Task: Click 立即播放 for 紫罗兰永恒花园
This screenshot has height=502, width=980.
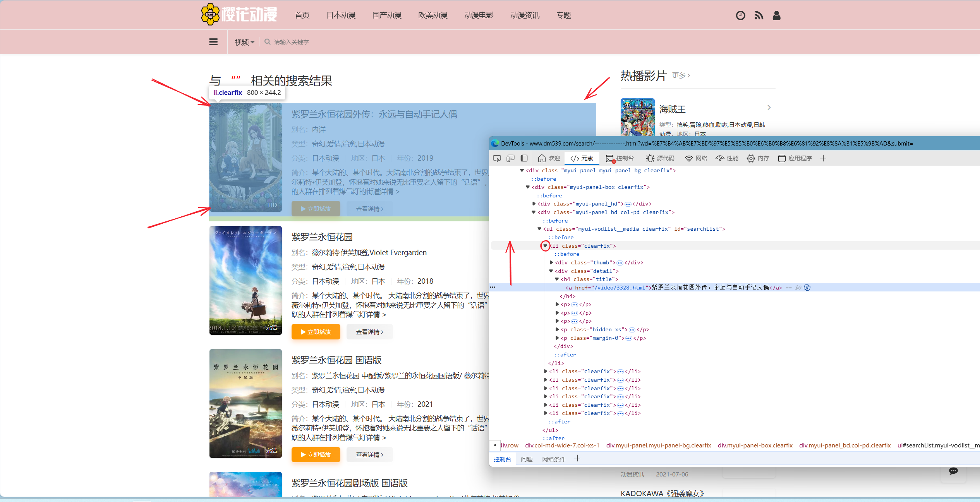Action: (316, 332)
